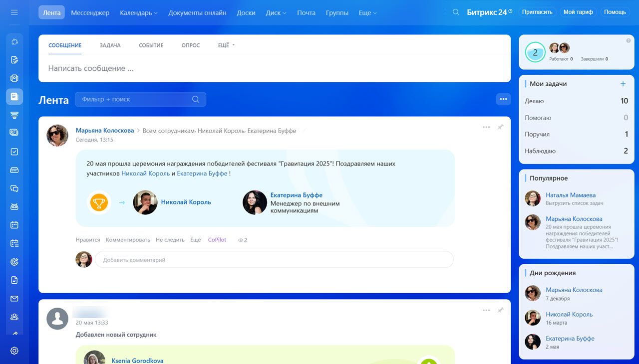The width and height of the screenshot is (639, 364).
Task: Open the plain calendar icon in sidebar
Action: 14,225
